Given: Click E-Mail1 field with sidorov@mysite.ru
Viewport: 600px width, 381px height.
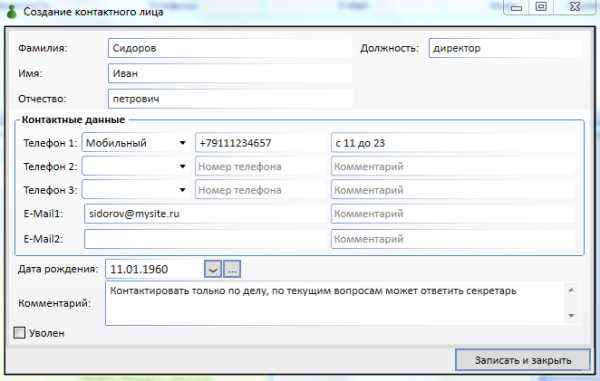Looking at the screenshot, I should pyautogui.click(x=206, y=213).
